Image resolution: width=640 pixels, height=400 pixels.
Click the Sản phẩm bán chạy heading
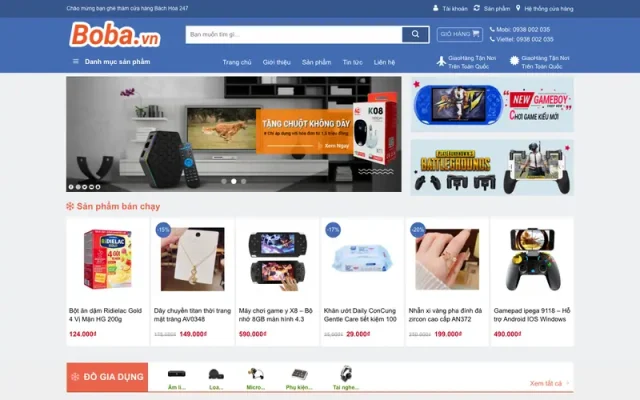pos(118,207)
